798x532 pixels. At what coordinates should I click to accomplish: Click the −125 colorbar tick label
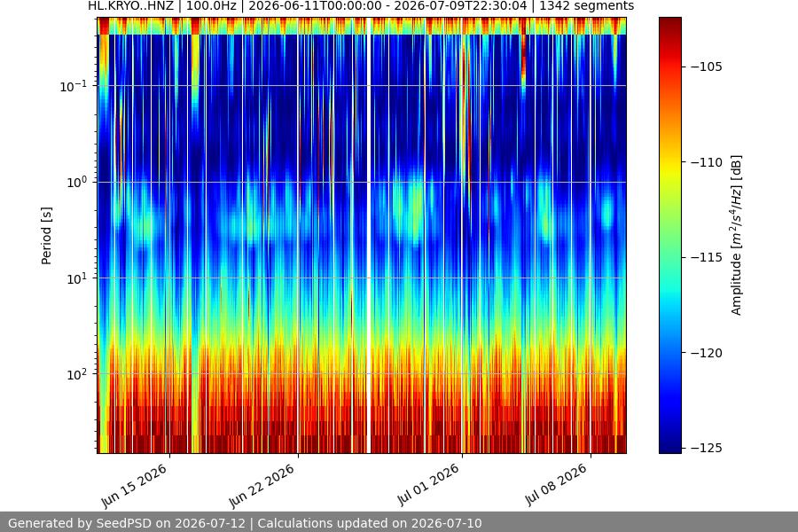coord(707,448)
